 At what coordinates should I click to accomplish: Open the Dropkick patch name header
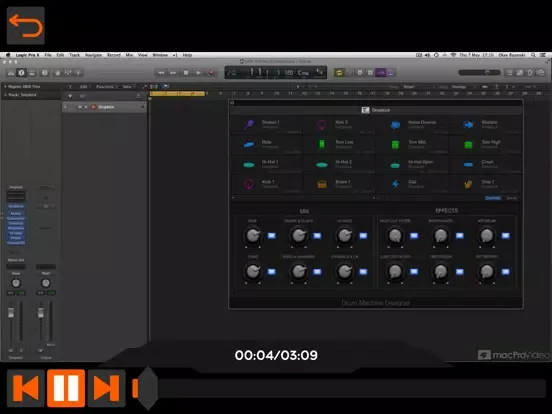click(x=376, y=110)
